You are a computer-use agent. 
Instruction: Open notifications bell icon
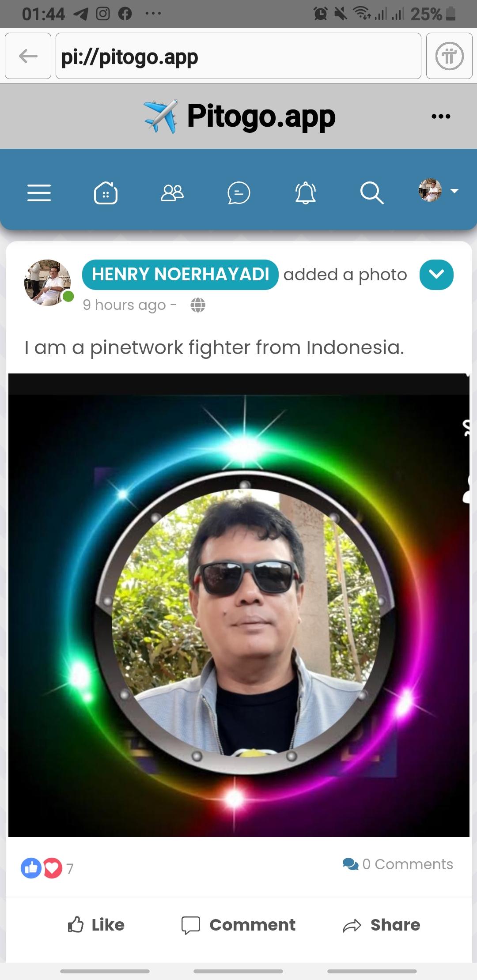coord(305,193)
